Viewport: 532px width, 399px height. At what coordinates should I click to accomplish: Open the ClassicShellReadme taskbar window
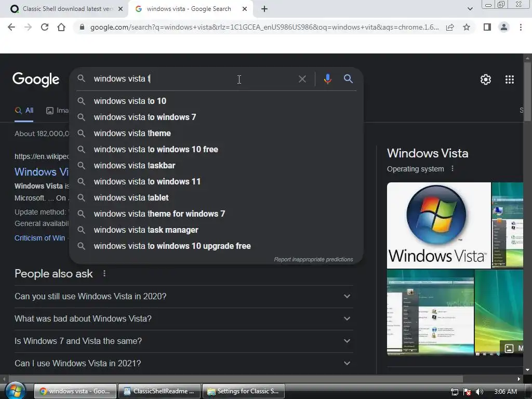pyautogui.click(x=159, y=391)
